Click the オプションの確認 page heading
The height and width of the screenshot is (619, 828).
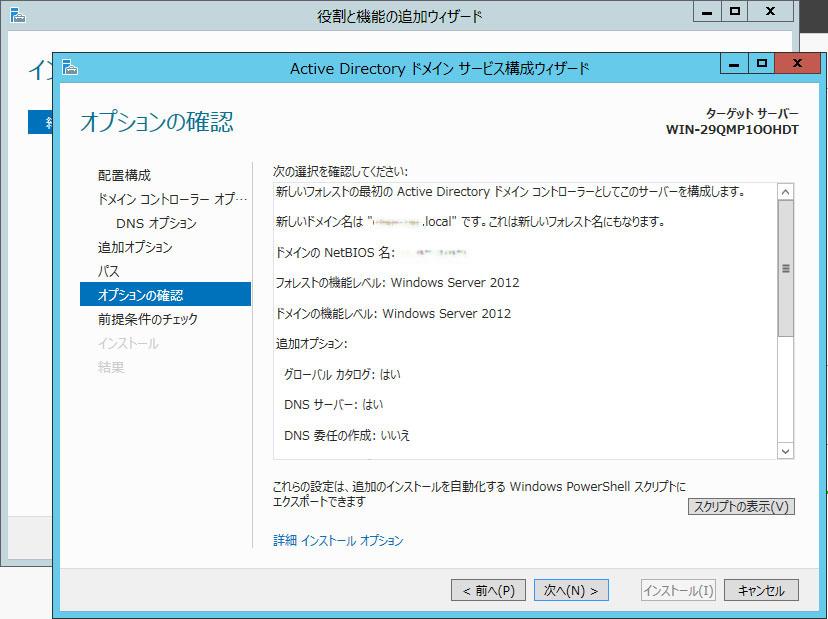157,121
